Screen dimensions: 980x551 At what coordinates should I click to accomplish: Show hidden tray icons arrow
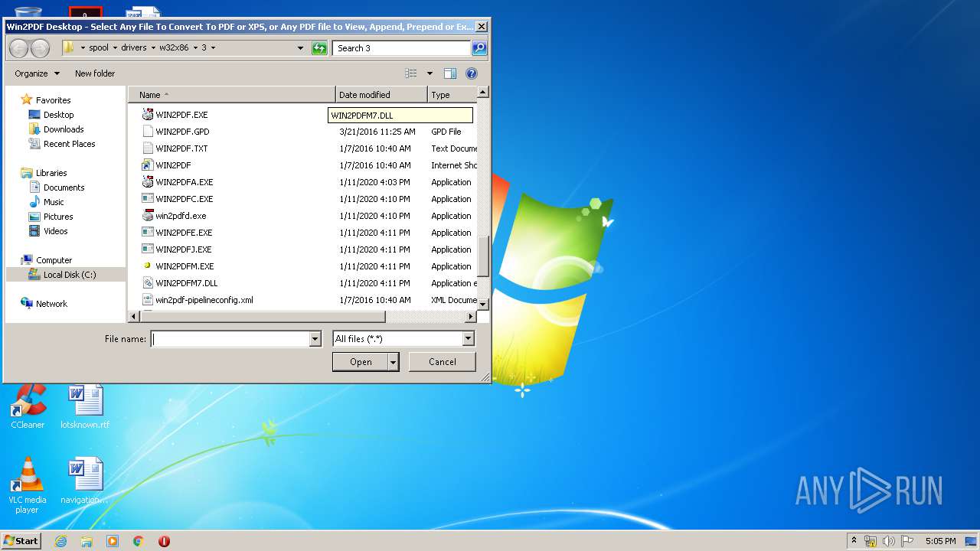click(x=854, y=540)
